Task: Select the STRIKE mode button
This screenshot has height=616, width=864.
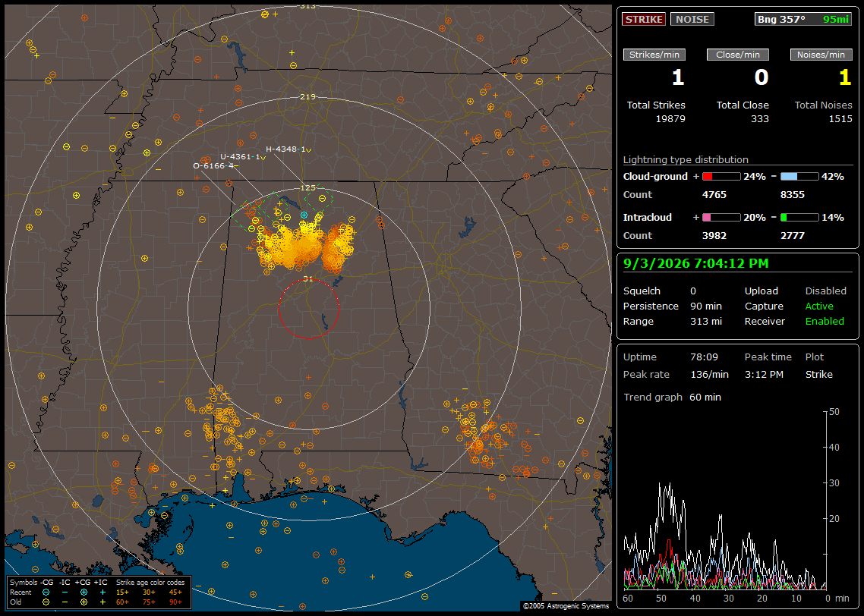Action: pos(644,19)
